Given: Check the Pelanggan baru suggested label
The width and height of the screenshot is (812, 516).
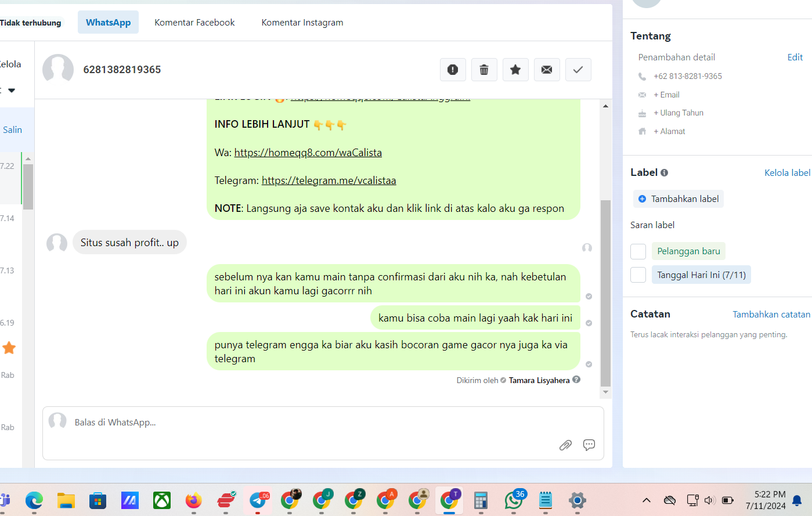Looking at the screenshot, I should pyautogui.click(x=638, y=251).
